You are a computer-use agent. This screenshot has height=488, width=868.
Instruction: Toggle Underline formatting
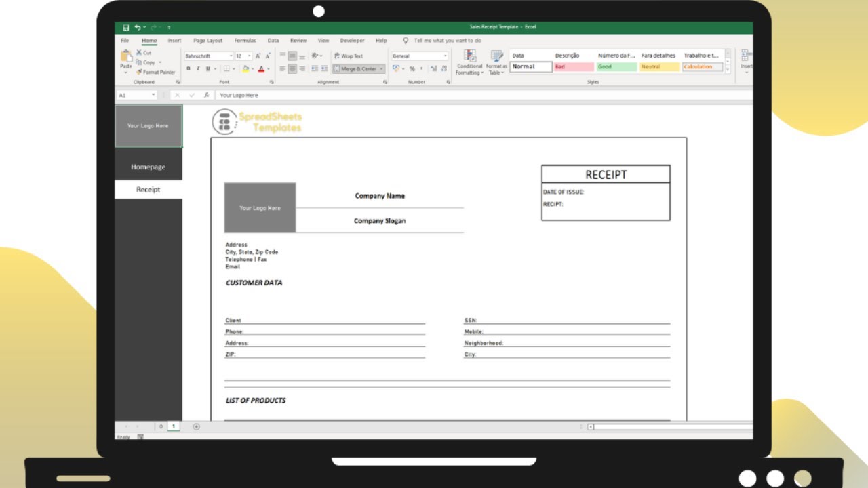(207, 69)
